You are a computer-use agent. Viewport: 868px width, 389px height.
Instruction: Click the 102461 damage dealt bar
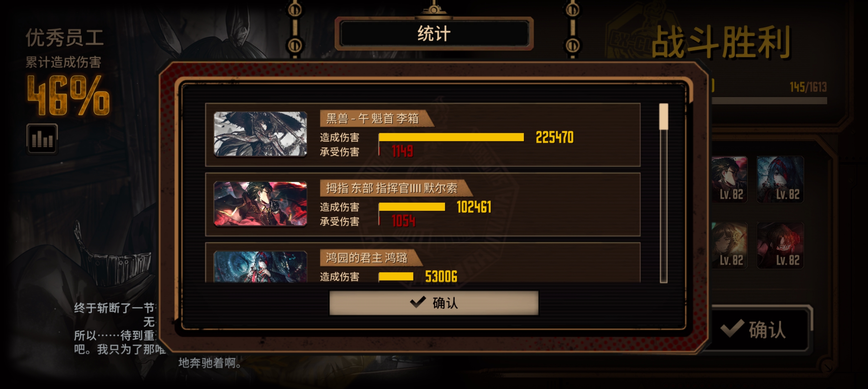[x=412, y=207]
